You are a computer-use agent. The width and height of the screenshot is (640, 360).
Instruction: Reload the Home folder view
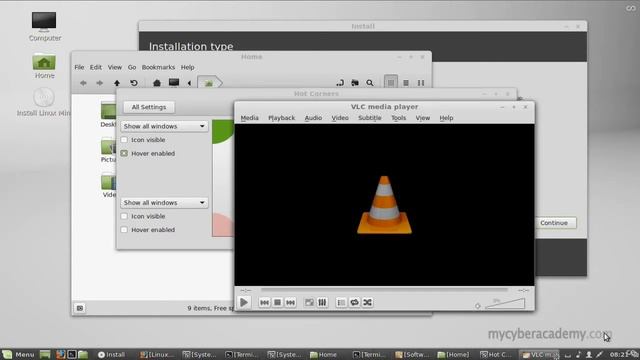click(x=133, y=83)
